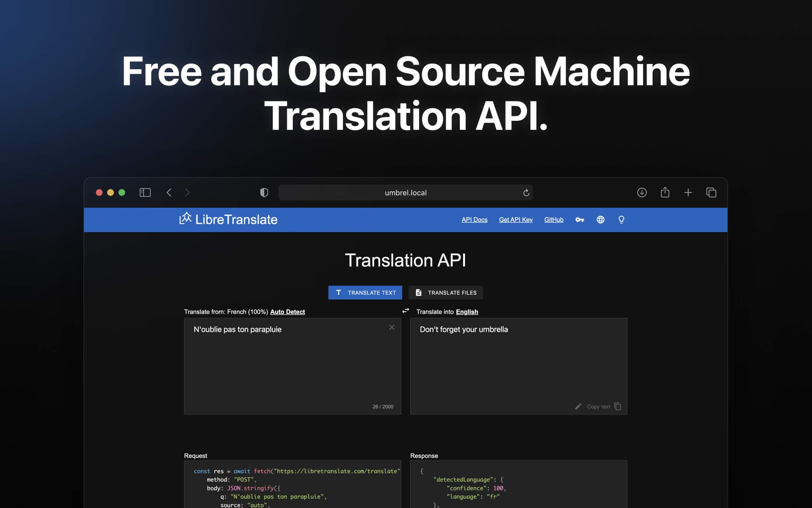Click the copy text icon in output
Image resolution: width=812 pixels, height=508 pixels.
[x=618, y=406]
